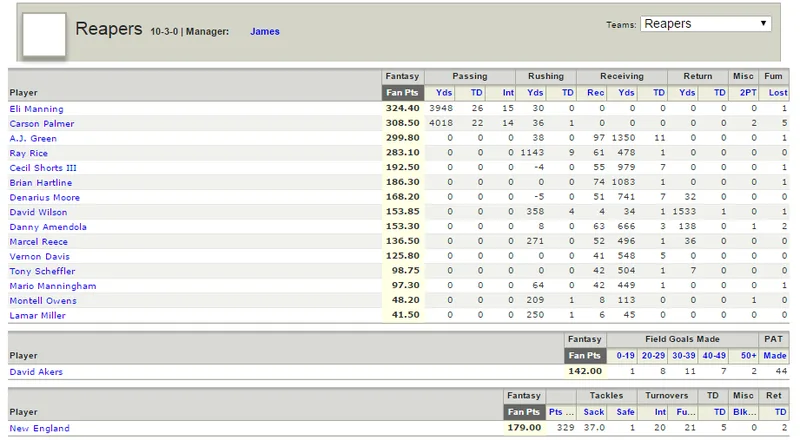
Task: Open Eli Manning player page
Action: click(x=36, y=109)
